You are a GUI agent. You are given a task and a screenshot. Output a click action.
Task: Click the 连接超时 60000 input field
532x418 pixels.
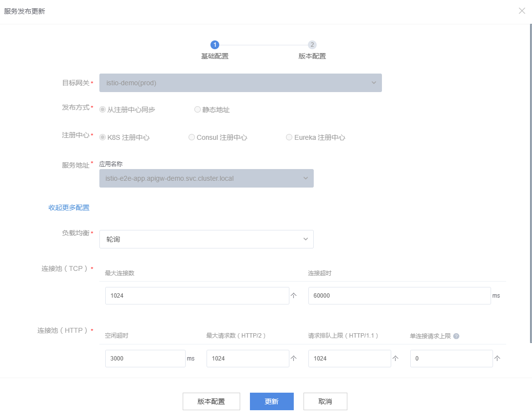pos(399,296)
